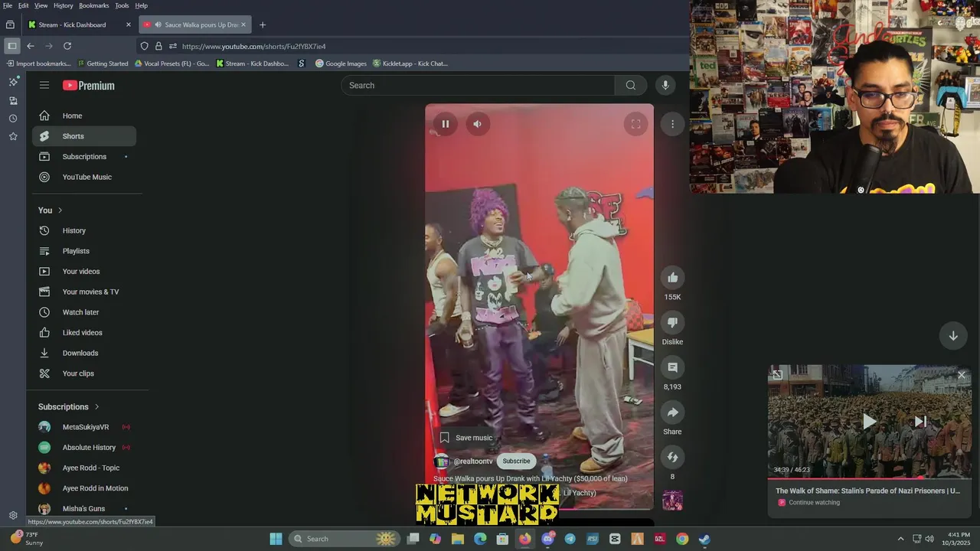Open the Kicklet.app bookmark

tap(410, 64)
